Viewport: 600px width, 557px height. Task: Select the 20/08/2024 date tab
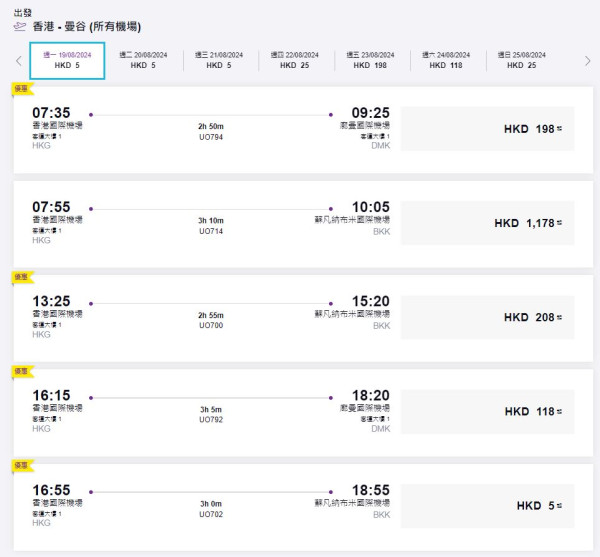pyautogui.click(x=143, y=60)
